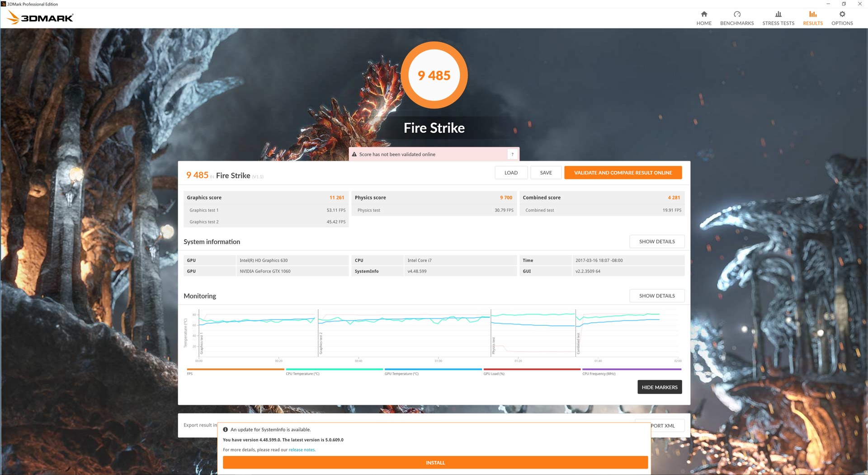Click the Combined test 19.91 FPS value

point(672,211)
